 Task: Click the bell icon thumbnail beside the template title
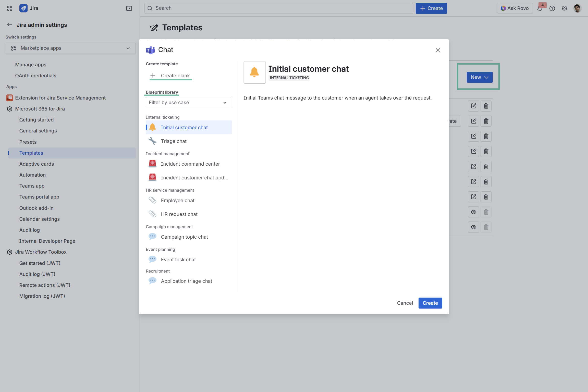coord(254,72)
